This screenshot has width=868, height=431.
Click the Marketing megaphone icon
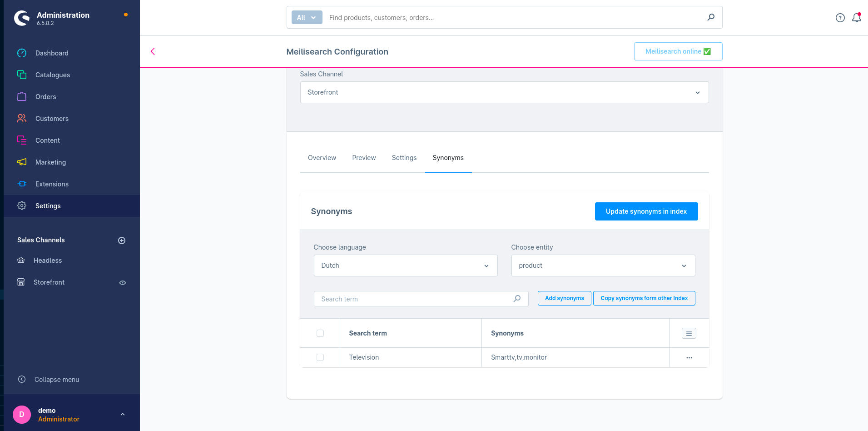tap(22, 162)
